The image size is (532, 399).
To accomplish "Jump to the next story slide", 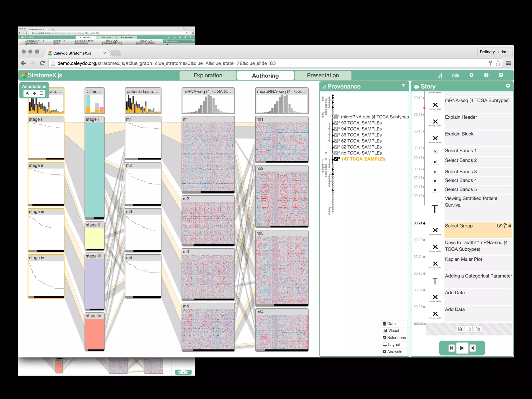I will point(473,348).
